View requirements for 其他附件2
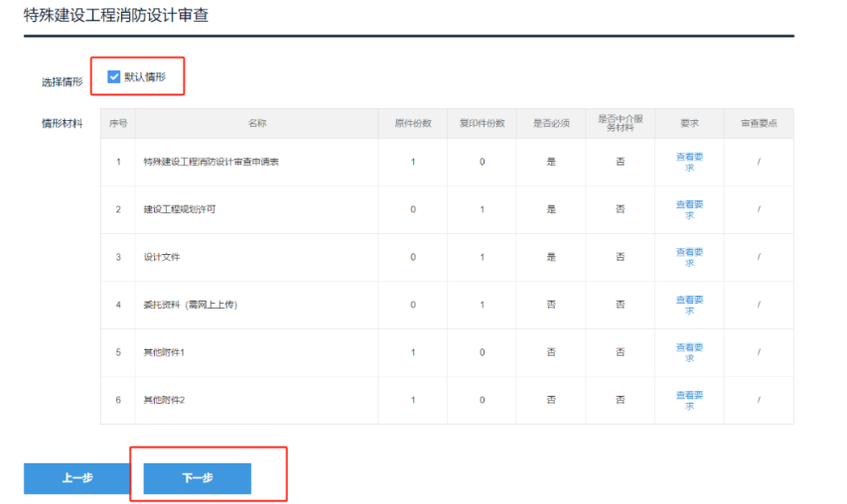This screenshot has width=847, height=504. click(689, 400)
